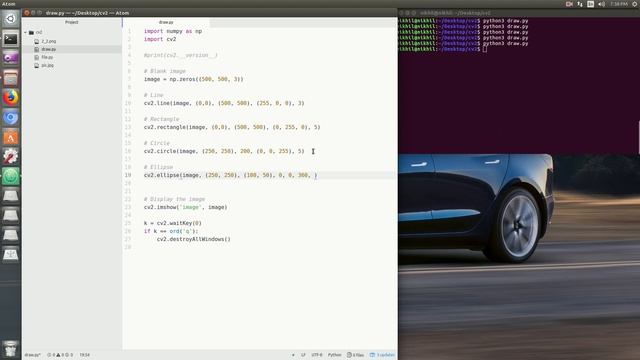
Task: Click the image icon beside 2_2.png
Action: tap(37, 41)
